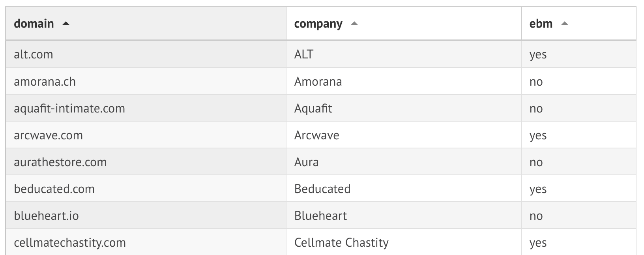
Task: Select the Beducated company cell
Action: pos(322,189)
